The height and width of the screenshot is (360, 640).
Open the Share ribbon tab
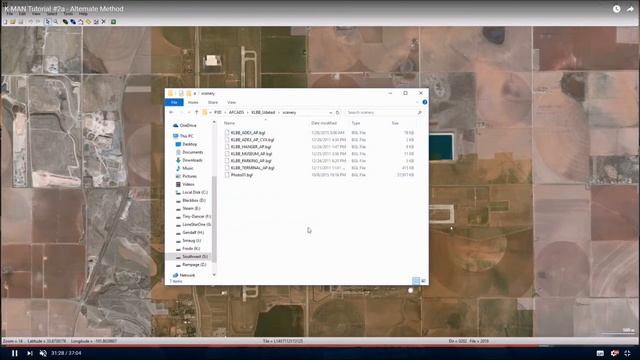(213, 102)
